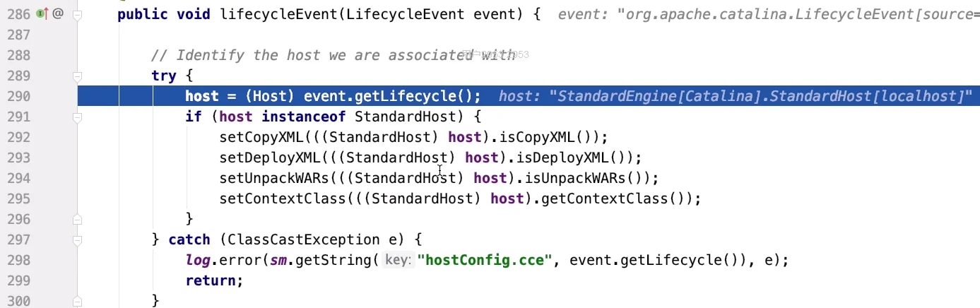Click the 'instanceof' keyword on line 291
Image resolution: width=980 pixels, height=308 pixels.
[304, 117]
